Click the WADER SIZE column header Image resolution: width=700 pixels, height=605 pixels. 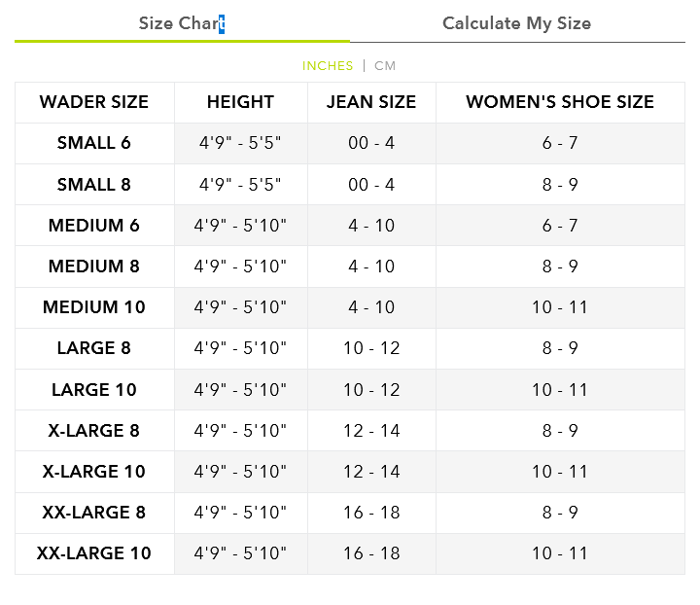point(94,102)
